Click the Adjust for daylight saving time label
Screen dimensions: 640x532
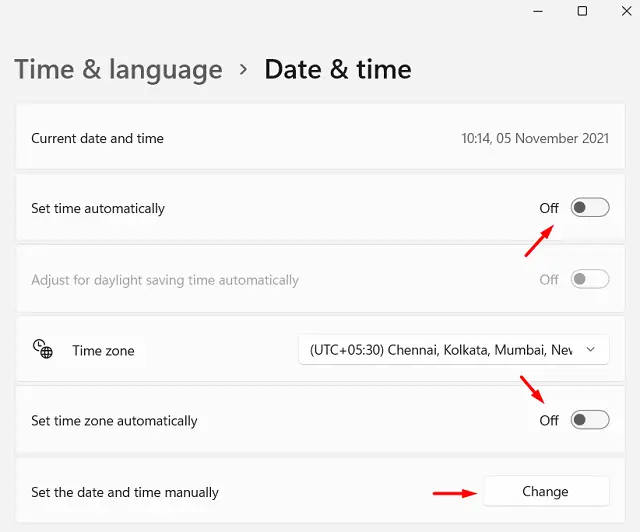coord(165,280)
